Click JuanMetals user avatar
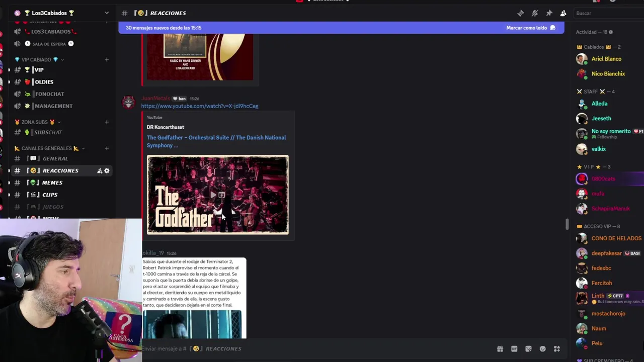The height and width of the screenshot is (362, 644). [x=129, y=102]
